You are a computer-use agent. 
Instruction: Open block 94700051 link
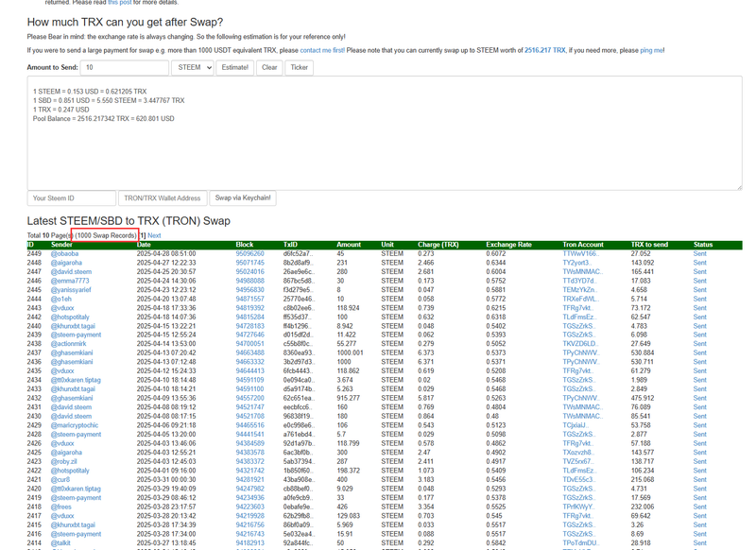click(249, 344)
